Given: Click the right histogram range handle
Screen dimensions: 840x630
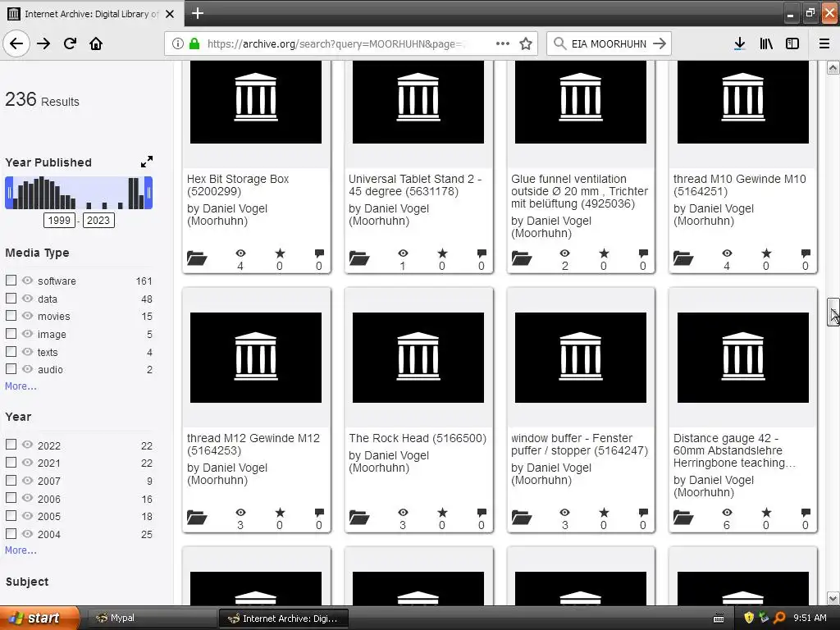Looking at the screenshot, I should [x=149, y=193].
